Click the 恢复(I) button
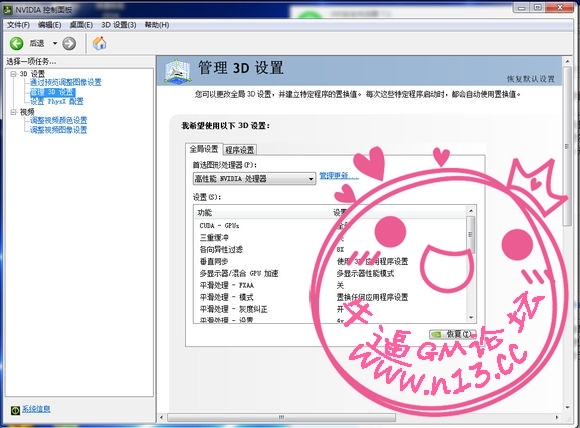Image resolution: width=580 pixels, height=428 pixels. pos(453,334)
